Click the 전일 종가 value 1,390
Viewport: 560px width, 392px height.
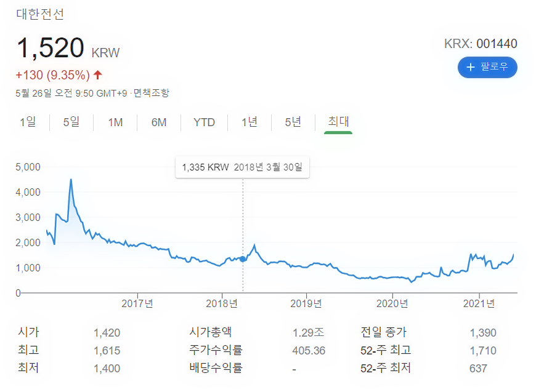pyautogui.click(x=483, y=333)
